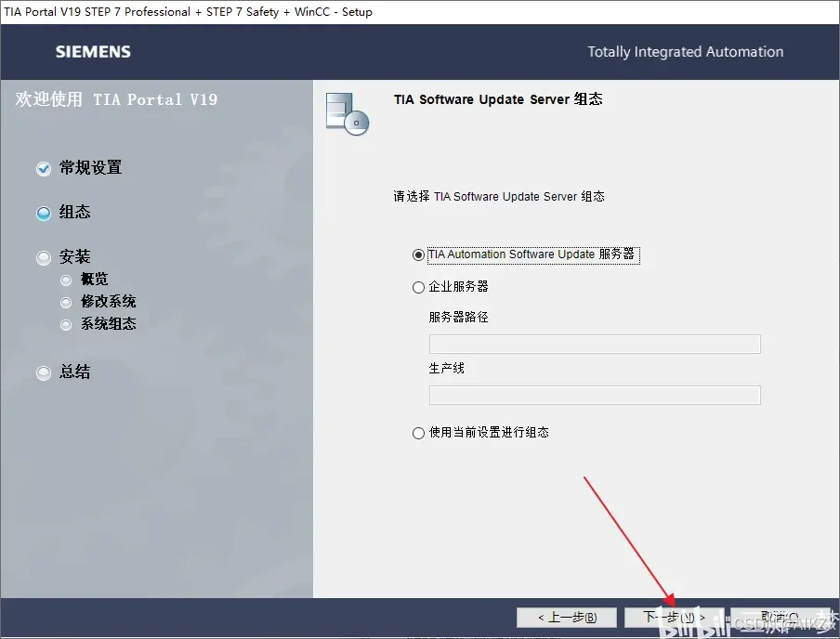
Task: Click the 安装 step label
Action: point(74,256)
